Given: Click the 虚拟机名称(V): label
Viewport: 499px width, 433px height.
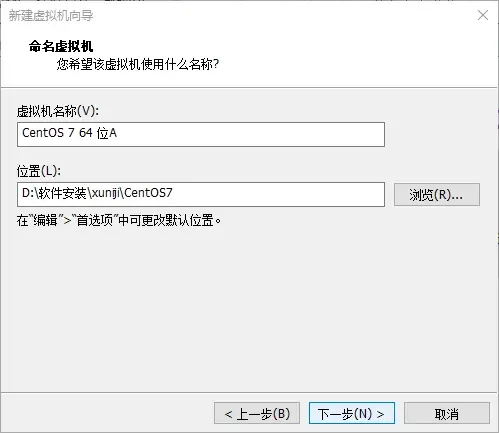Looking at the screenshot, I should [x=58, y=111].
